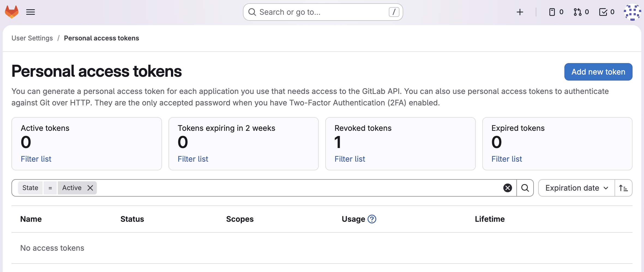Open merge requests counter icon
Viewport: 644px width, 272px height.
(581, 12)
